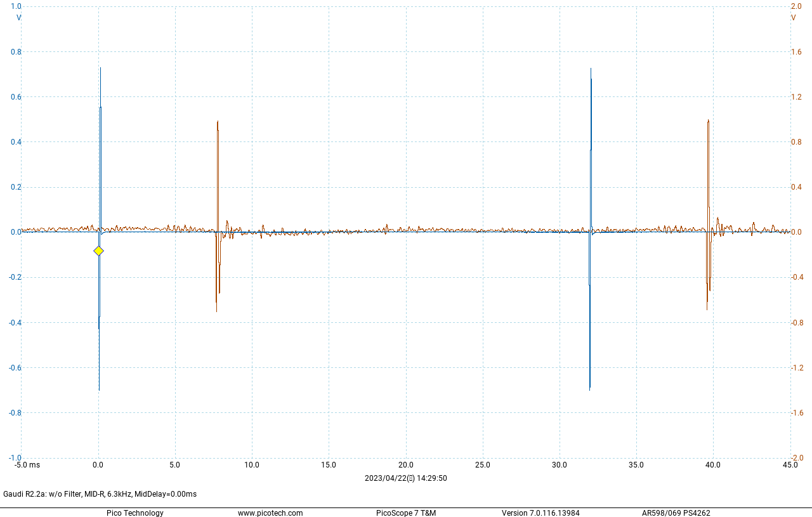Image resolution: width=812 pixels, height=517 pixels.
Task: Click the blue axis 1.0 value
Action: [16, 6]
